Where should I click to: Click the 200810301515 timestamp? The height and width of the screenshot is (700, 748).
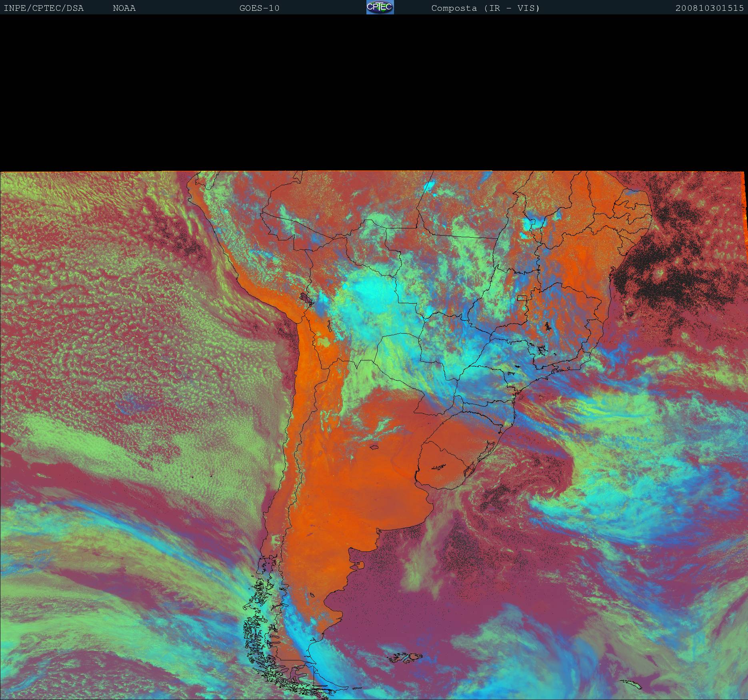click(x=709, y=8)
